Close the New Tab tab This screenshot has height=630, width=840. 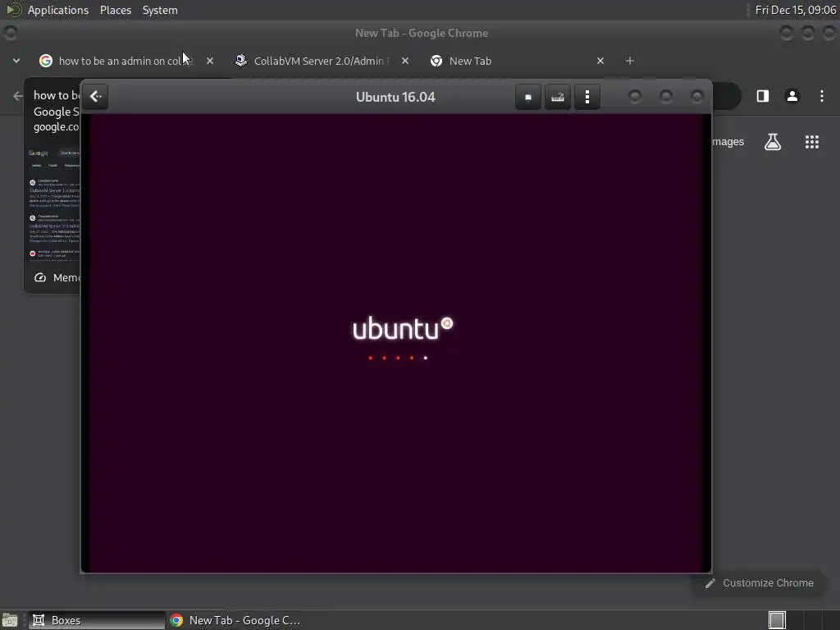click(600, 61)
